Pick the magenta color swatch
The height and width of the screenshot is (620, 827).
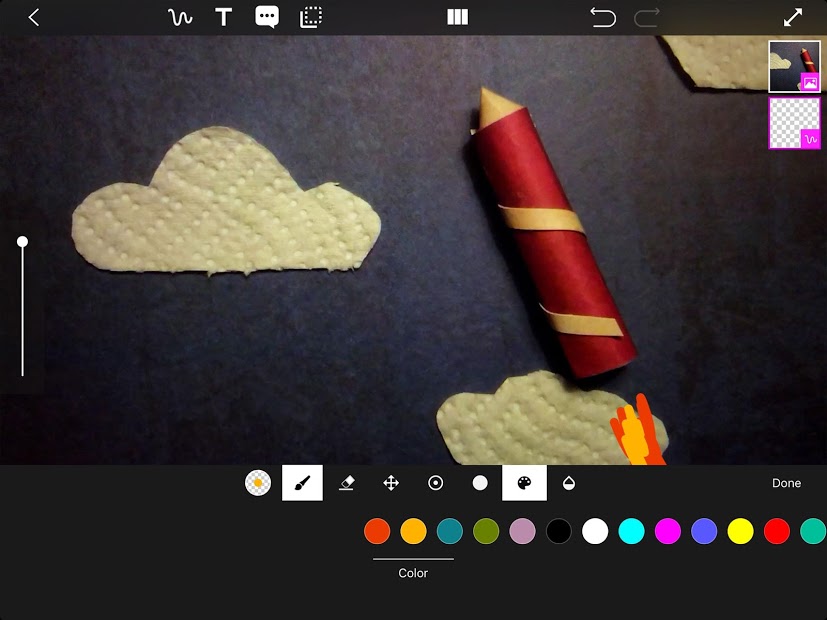click(668, 531)
